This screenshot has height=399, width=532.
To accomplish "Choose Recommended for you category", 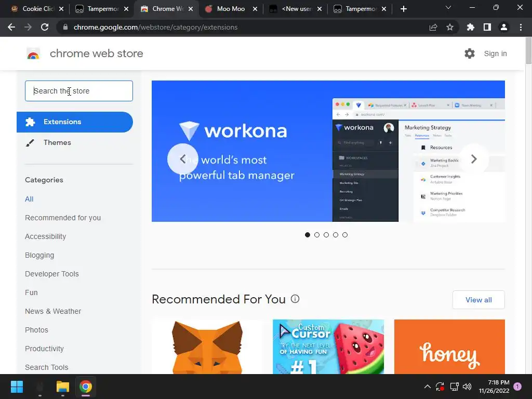I will pos(63,218).
